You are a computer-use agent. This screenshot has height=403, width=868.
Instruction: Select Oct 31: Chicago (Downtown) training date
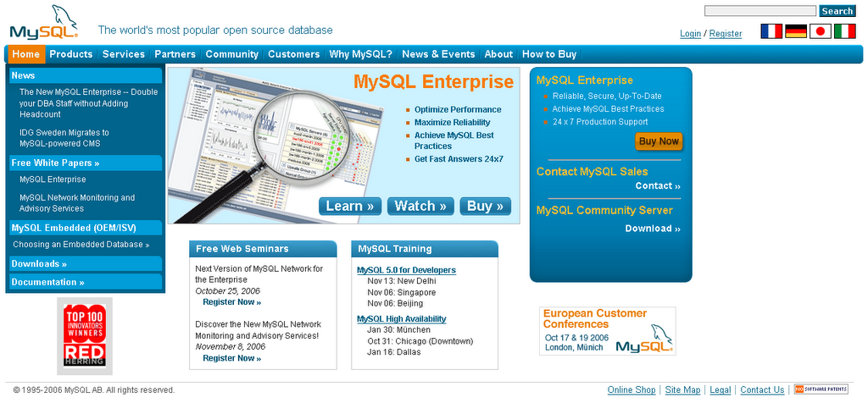(x=420, y=341)
